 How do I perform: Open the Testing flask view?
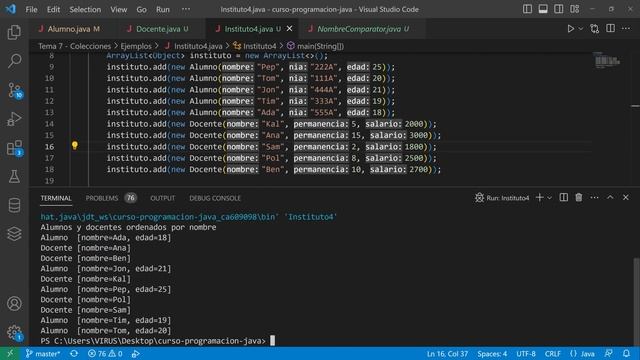[x=14, y=176]
